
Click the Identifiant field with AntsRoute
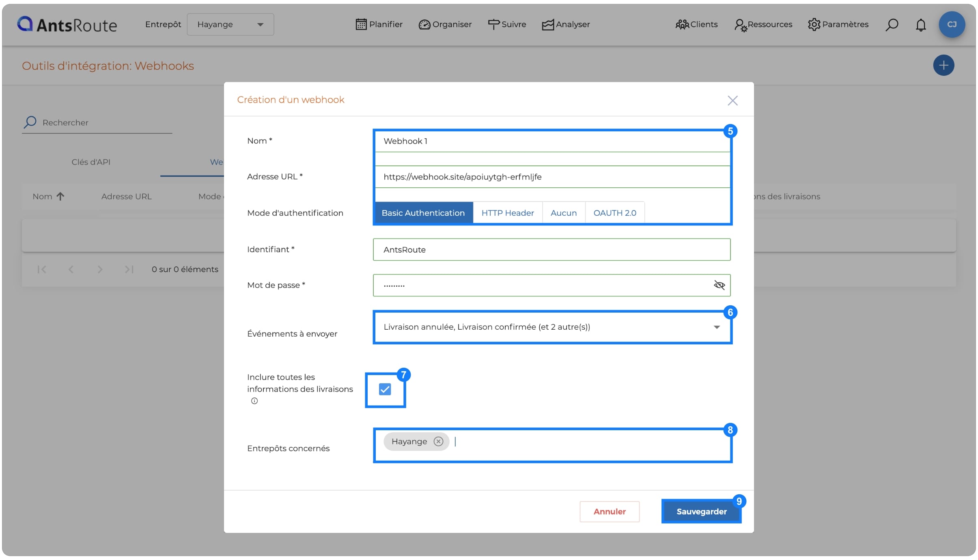tap(552, 250)
